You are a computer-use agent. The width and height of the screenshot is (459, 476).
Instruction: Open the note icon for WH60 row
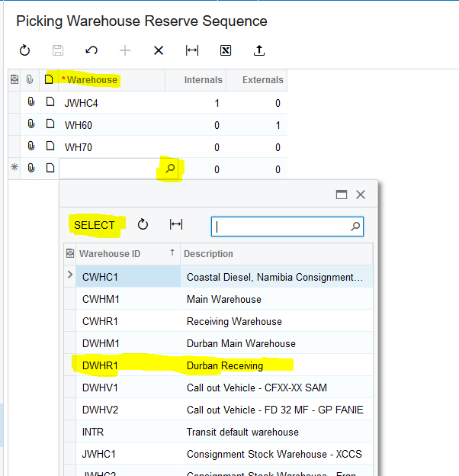click(x=50, y=124)
